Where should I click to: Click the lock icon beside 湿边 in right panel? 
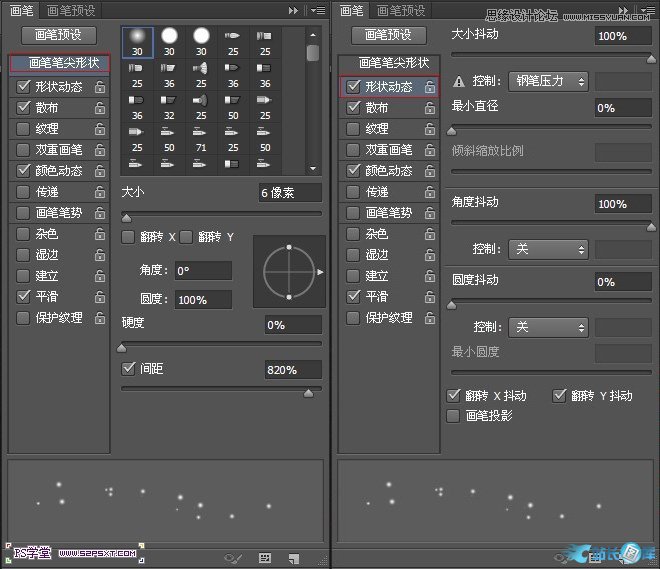[x=429, y=255]
